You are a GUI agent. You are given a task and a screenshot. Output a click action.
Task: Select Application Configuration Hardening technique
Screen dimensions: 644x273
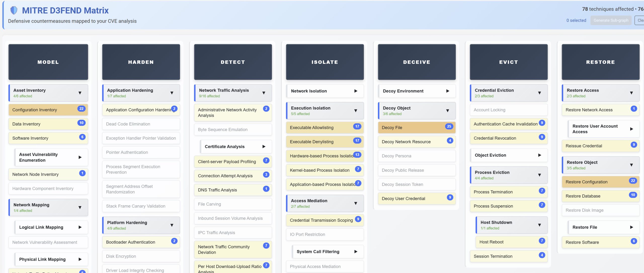click(141, 110)
